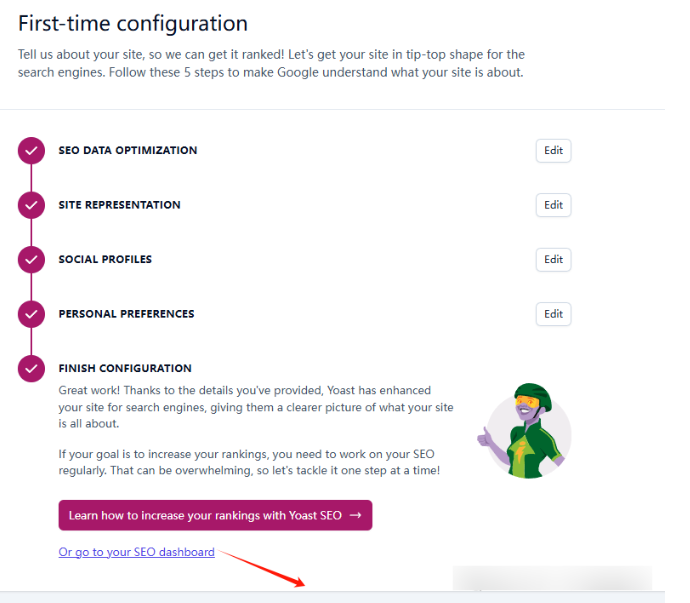Click the Site Representation step checkmark

pyautogui.click(x=32, y=205)
